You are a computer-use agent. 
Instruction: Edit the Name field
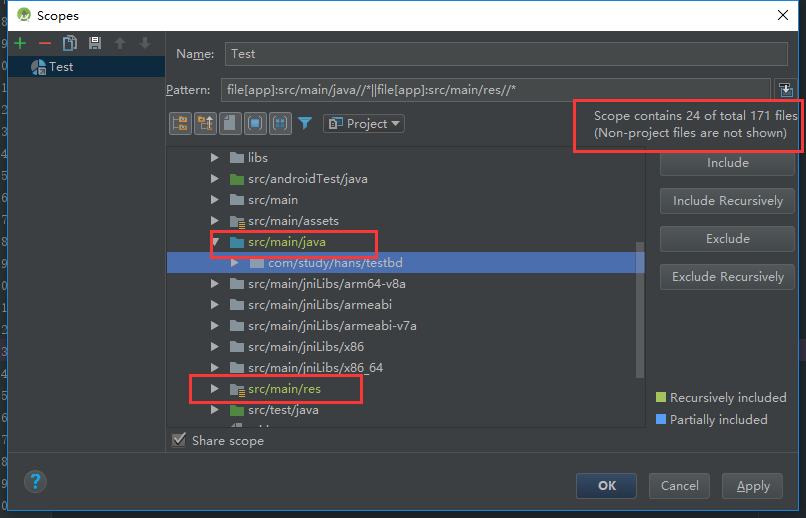[x=506, y=53]
